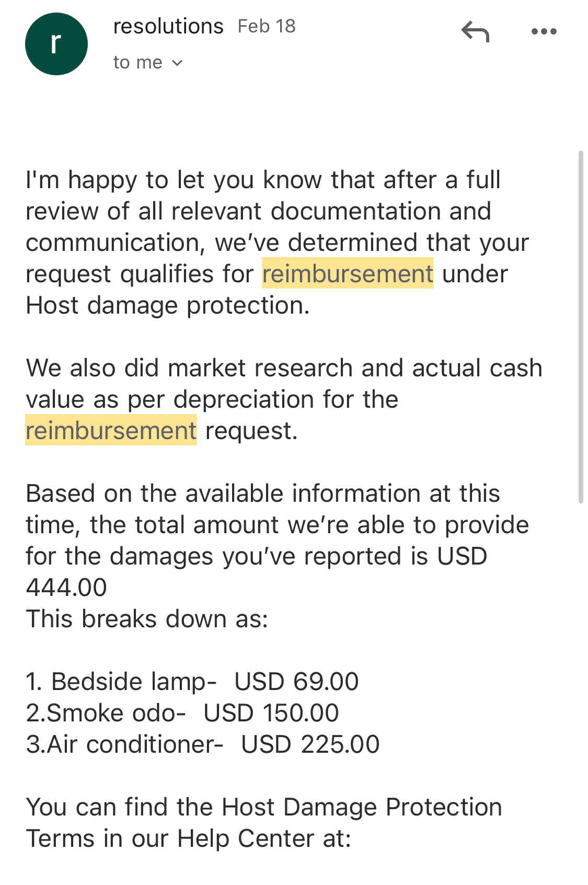Tap highlighted "reimbursement" before "under"
This screenshot has height=885, width=588.
click(x=348, y=274)
